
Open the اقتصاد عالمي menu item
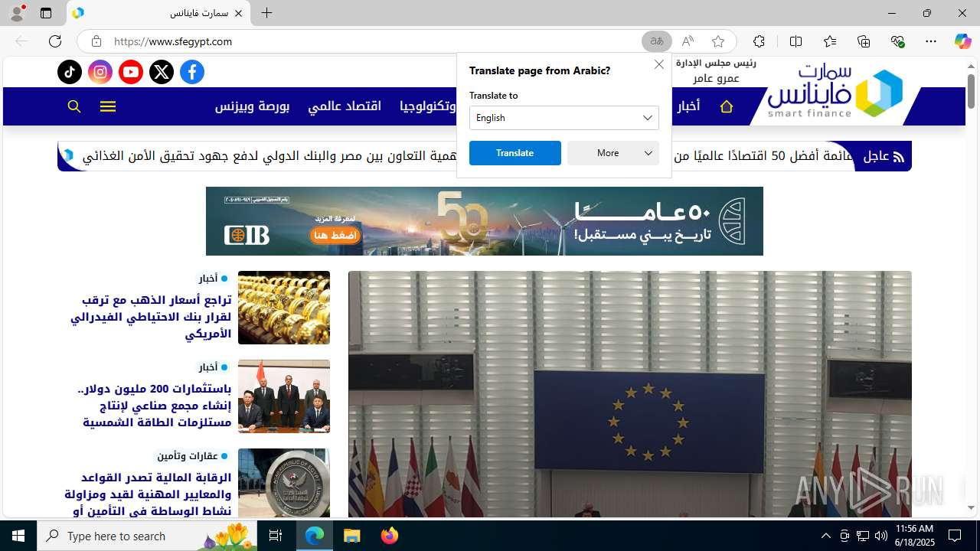pos(345,106)
